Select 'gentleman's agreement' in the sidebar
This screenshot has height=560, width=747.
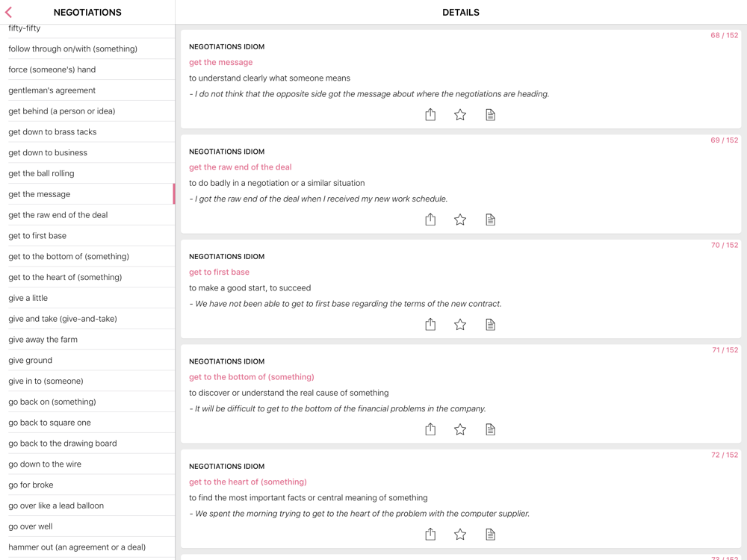coord(52,90)
